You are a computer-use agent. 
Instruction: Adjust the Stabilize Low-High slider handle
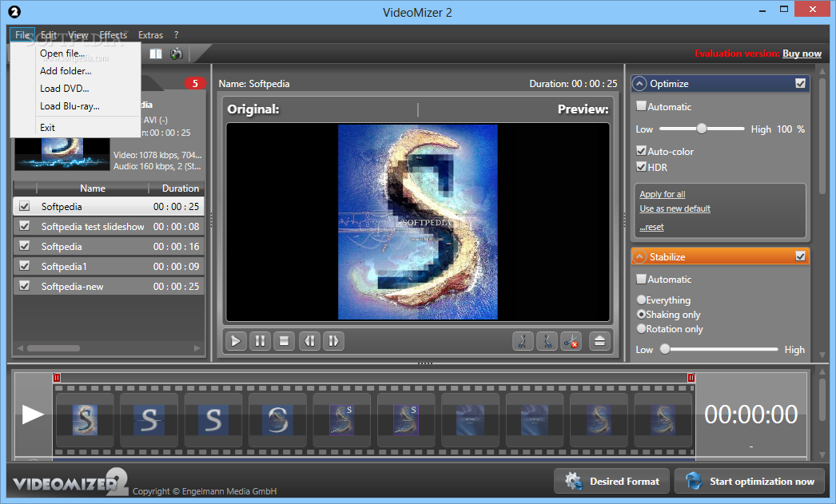(665, 349)
